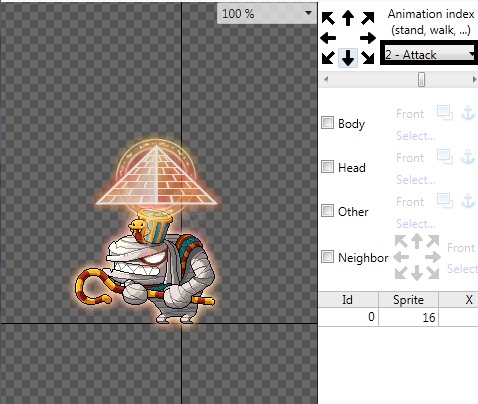This screenshot has height=404, width=478.
Task: Select the up direction arrow
Action: tap(348, 18)
